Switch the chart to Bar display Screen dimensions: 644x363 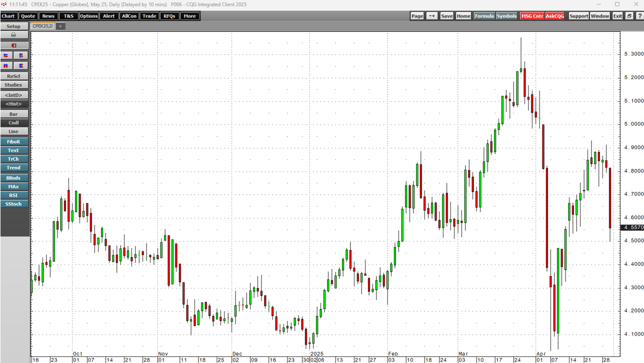(x=14, y=113)
